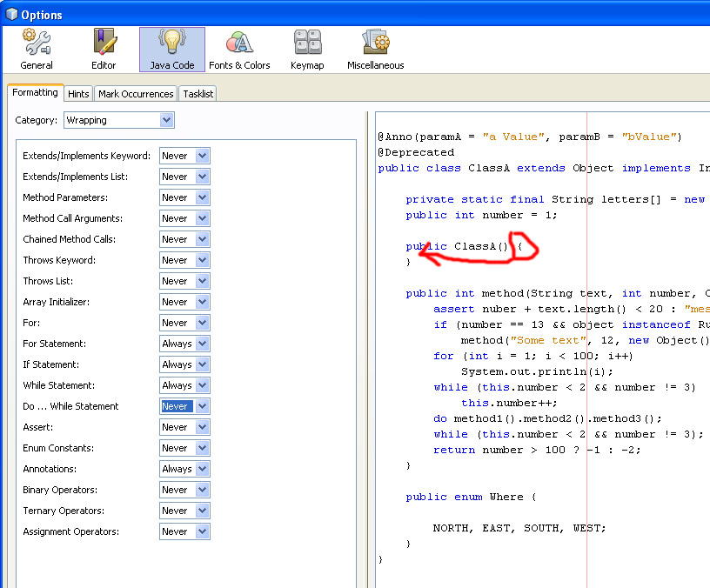Screen dimensions: 710x588
Task: Open the Mark Occurrences tab
Action: [x=136, y=94]
